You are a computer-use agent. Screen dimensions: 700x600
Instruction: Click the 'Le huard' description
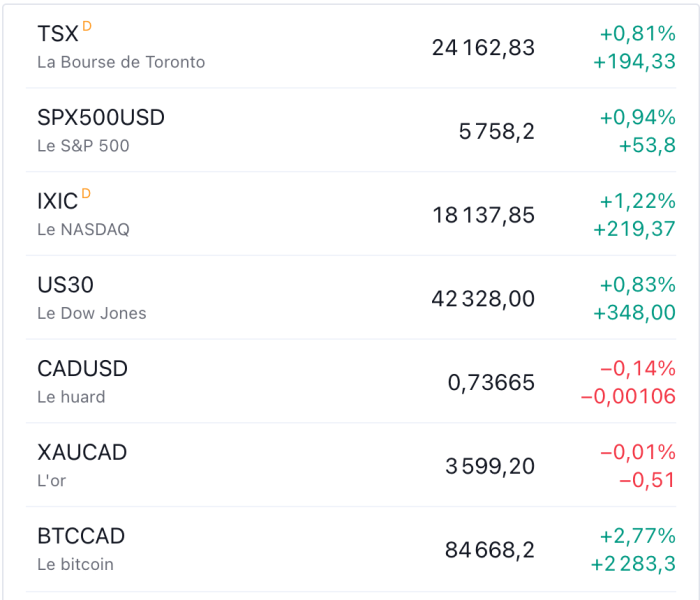[x=71, y=397]
